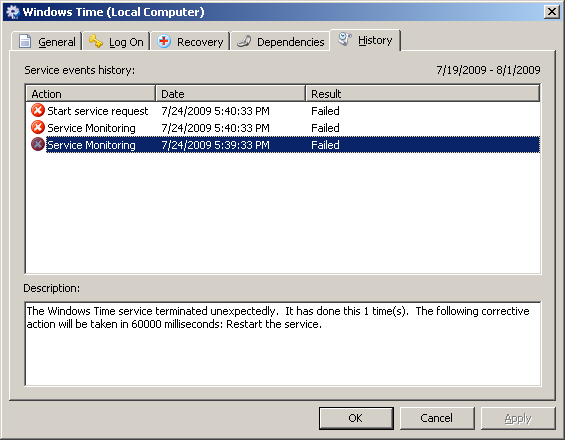568x443 pixels.
Task: Click inside the Description text box
Action: pyautogui.click(x=283, y=343)
